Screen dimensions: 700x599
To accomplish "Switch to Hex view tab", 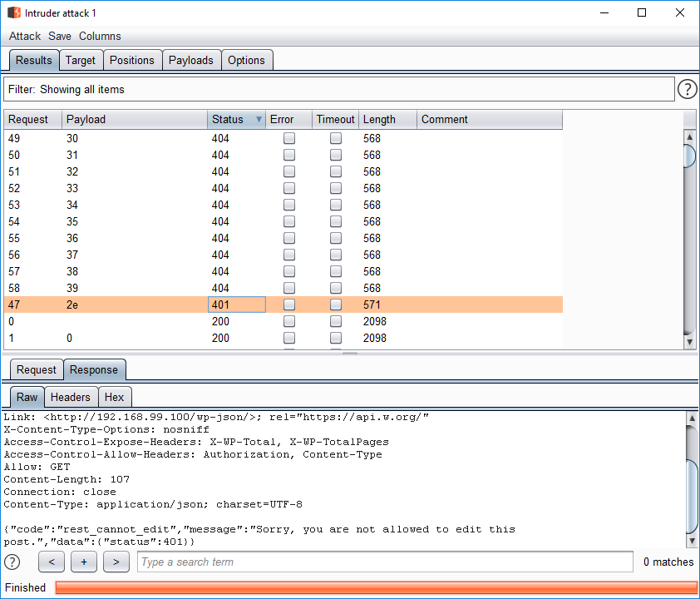I will point(114,397).
